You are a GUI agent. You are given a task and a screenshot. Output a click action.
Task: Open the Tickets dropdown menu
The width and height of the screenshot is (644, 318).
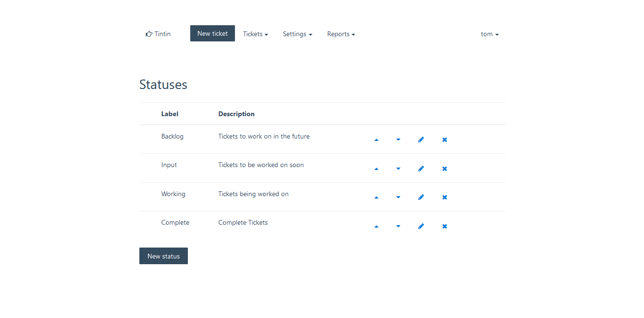[x=255, y=34]
